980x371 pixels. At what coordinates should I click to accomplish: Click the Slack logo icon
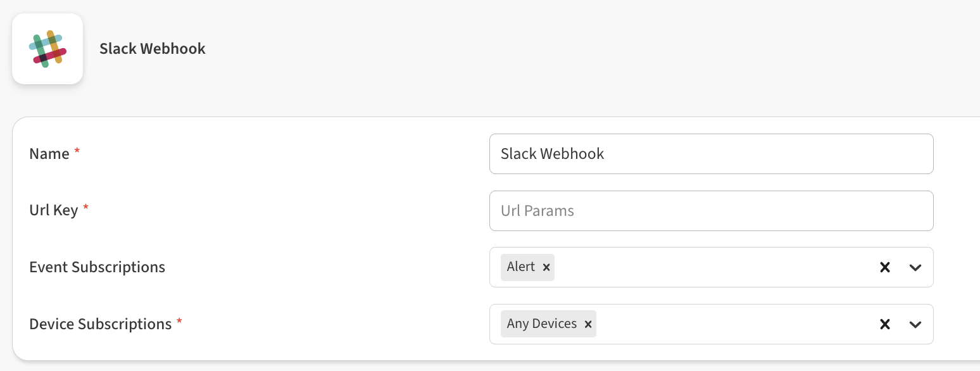click(x=47, y=49)
